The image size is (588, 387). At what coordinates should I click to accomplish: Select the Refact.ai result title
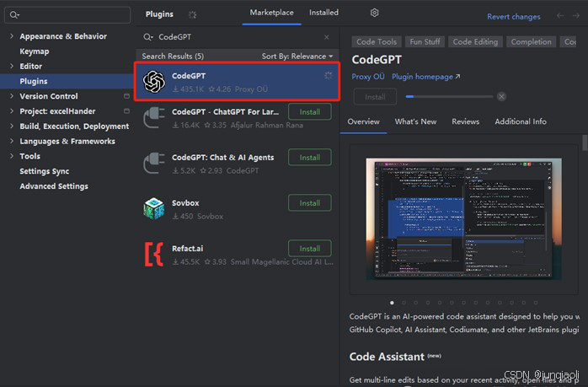click(188, 249)
